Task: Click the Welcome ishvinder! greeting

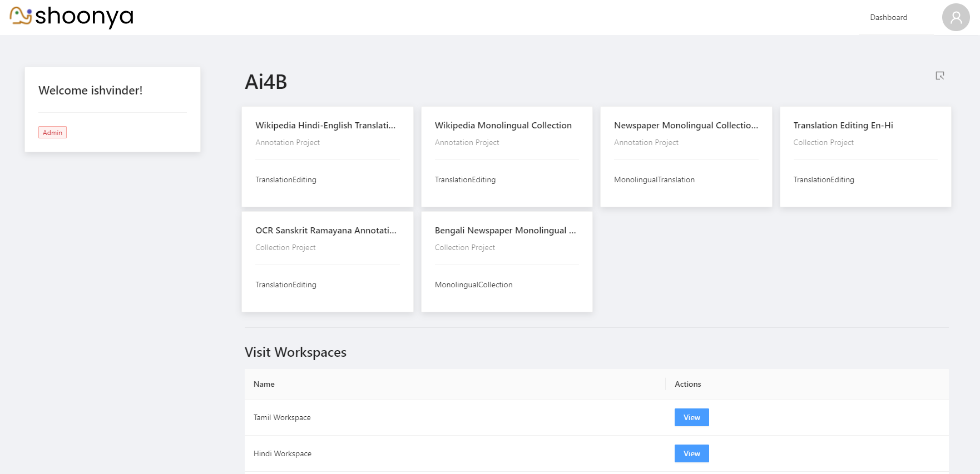Action: tap(91, 91)
